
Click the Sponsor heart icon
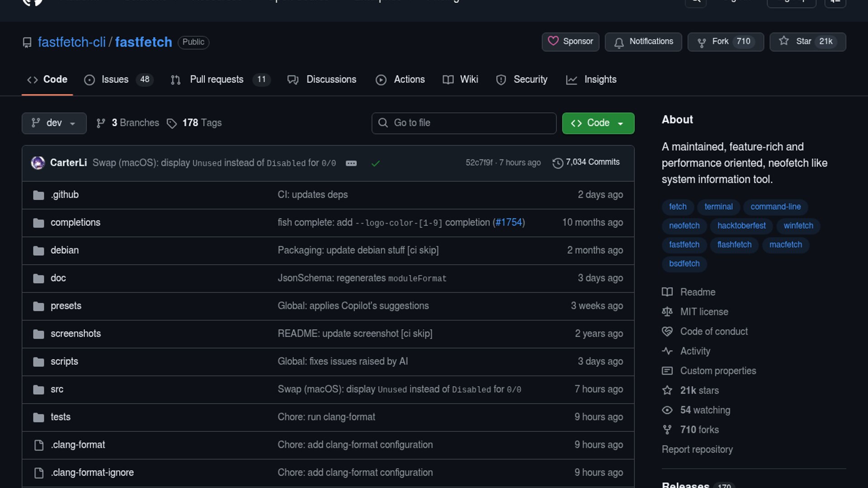(553, 41)
